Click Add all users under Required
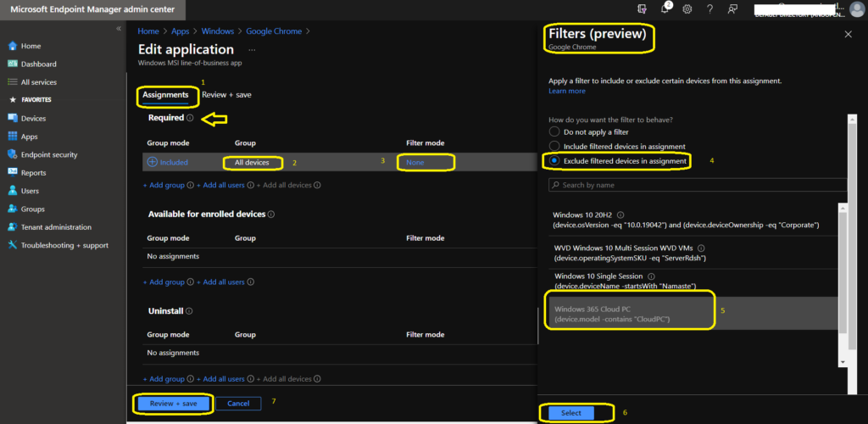This screenshot has width=868, height=424. pyautogui.click(x=220, y=186)
